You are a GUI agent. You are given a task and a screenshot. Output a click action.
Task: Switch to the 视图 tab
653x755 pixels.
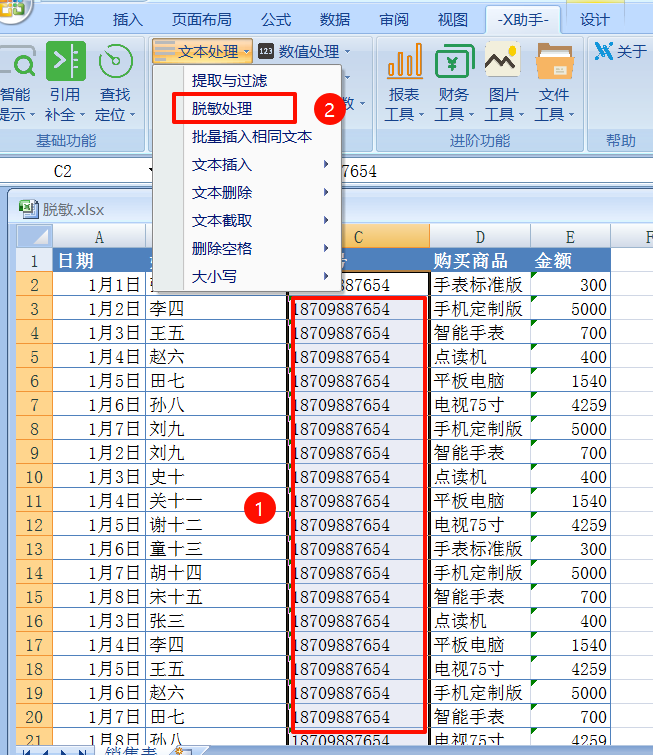tap(453, 19)
